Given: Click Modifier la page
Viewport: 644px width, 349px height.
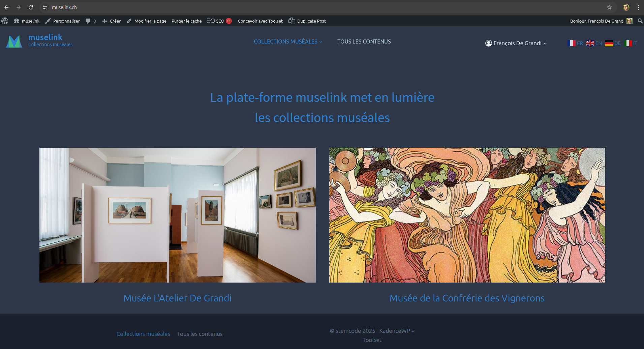Looking at the screenshot, I should [x=147, y=21].
